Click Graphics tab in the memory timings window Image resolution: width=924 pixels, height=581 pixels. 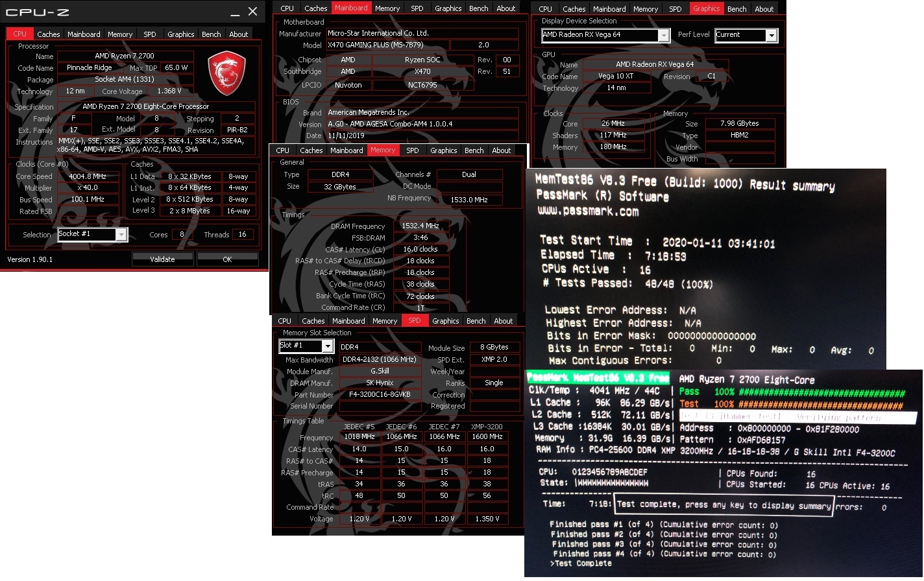point(444,150)
